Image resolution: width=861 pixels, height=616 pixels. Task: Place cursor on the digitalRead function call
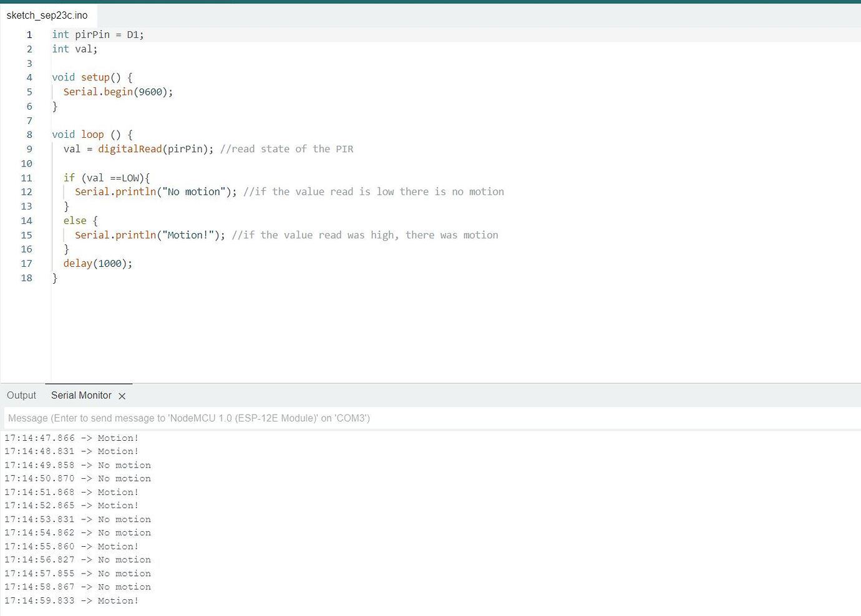pos(130,148)
